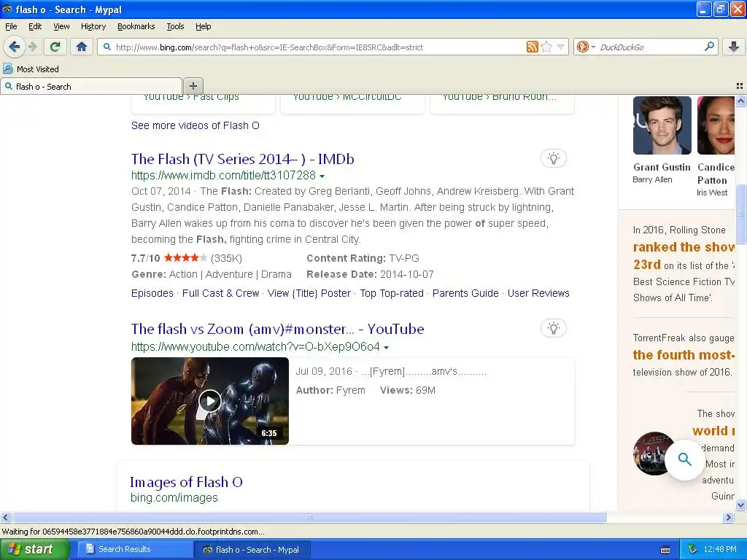Click the video duration badge 6:35
The image size is (747, 560).
pos(268,433)
